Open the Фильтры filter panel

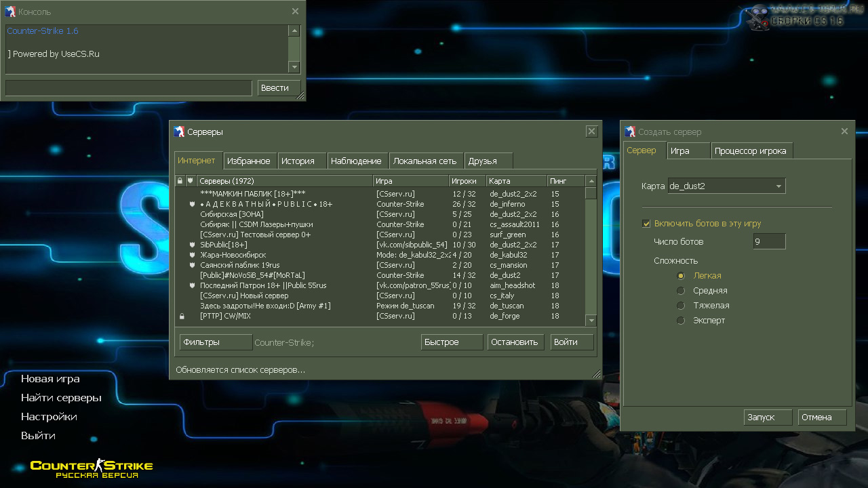coord(216,342)
